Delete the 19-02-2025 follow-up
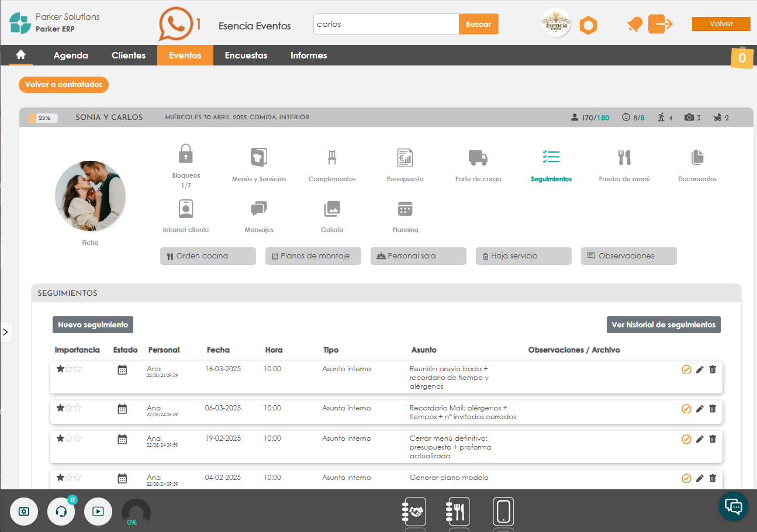757x532 pixels. 713,439
